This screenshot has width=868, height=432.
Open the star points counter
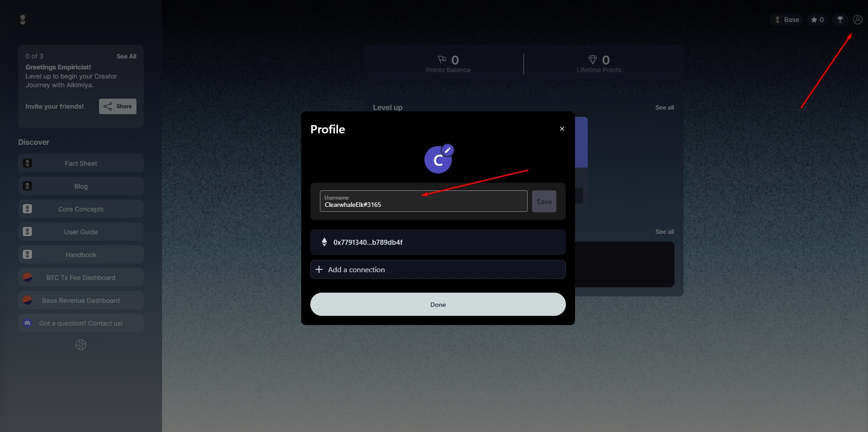point(817,20)
